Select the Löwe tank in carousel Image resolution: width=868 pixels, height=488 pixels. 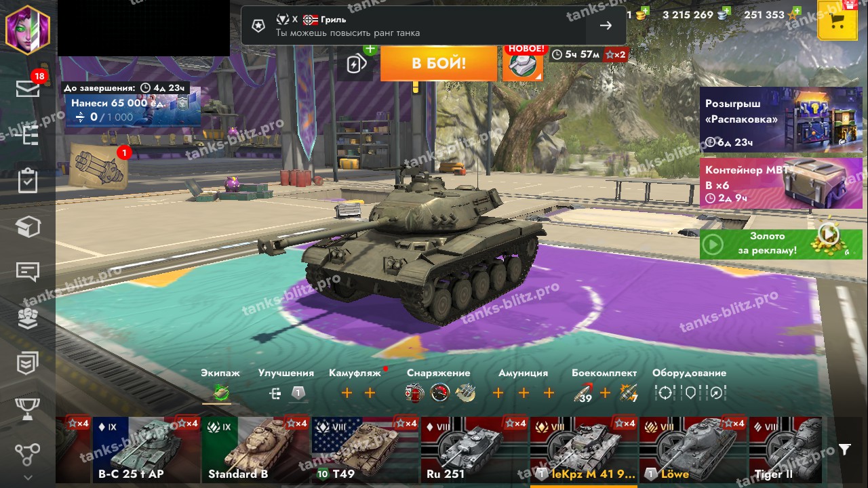692,449
